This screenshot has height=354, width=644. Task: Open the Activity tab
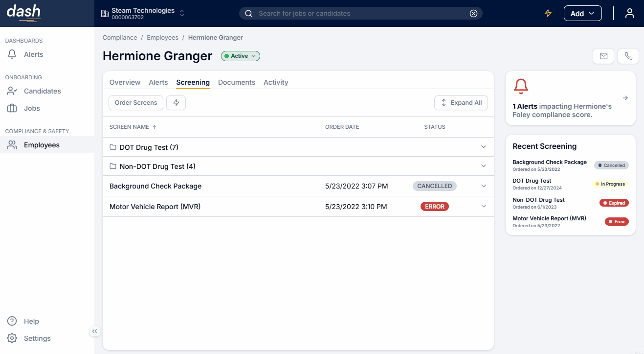pyautogui.click(x=275, y=82)
